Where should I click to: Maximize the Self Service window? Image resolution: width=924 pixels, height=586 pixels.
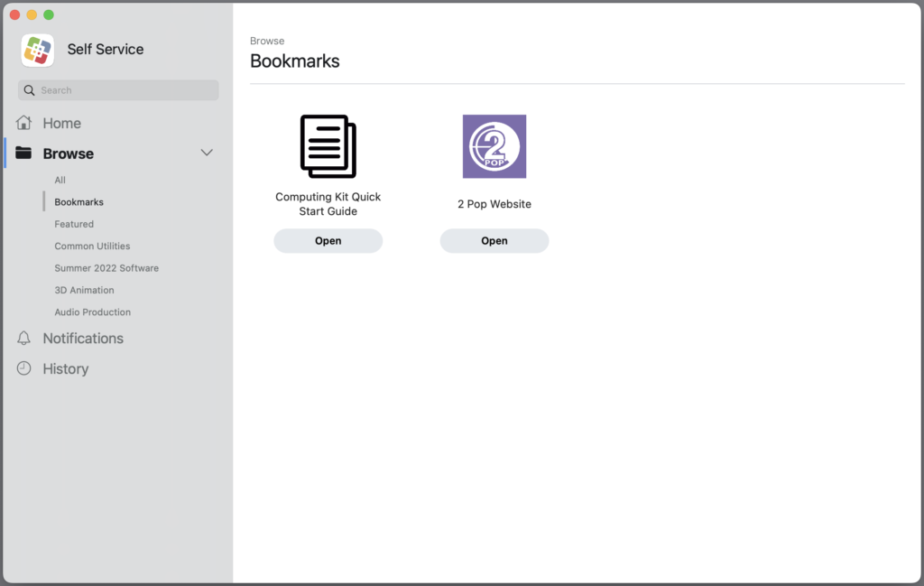49,14
